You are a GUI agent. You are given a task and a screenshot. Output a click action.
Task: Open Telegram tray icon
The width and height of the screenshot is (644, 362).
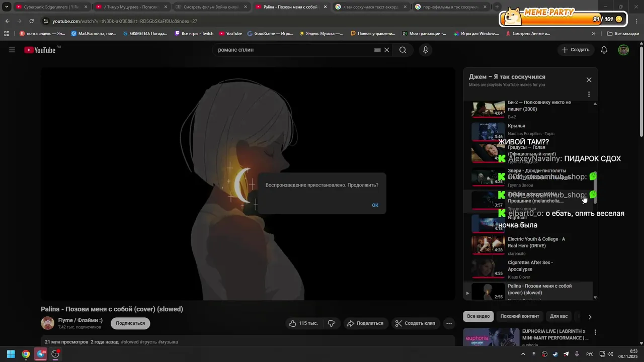(566, 354)
